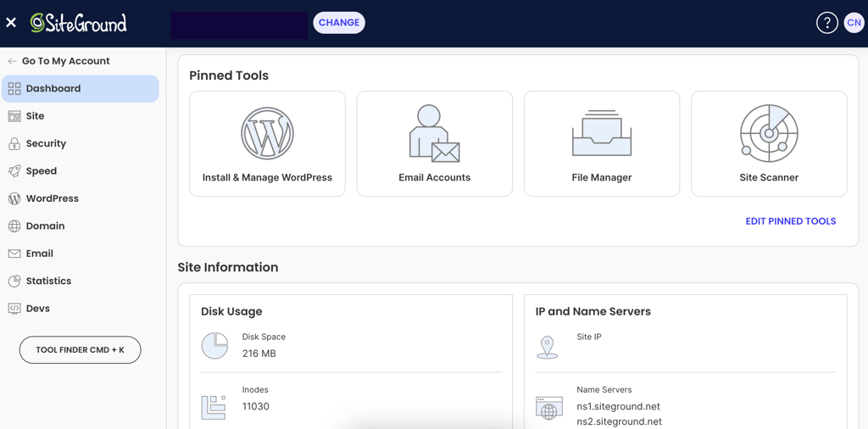Click the Dashboard grid icon in sidebar
Screen dimensions: 868x429
tap(14, 88)
